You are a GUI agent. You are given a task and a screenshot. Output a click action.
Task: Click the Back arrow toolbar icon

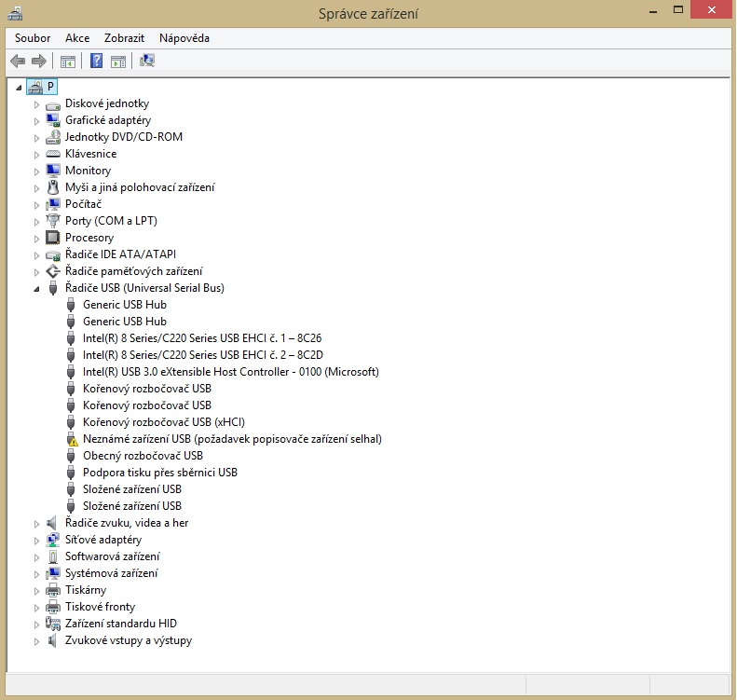tap(17, 62)
